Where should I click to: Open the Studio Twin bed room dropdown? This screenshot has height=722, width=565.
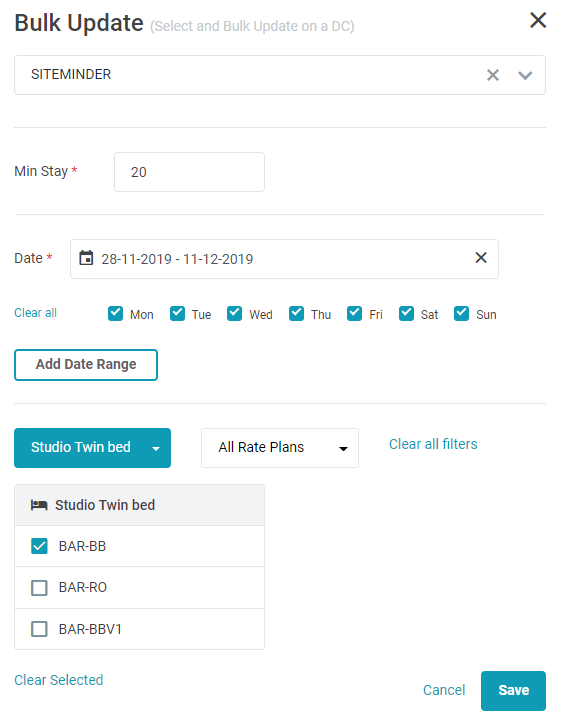93,448
